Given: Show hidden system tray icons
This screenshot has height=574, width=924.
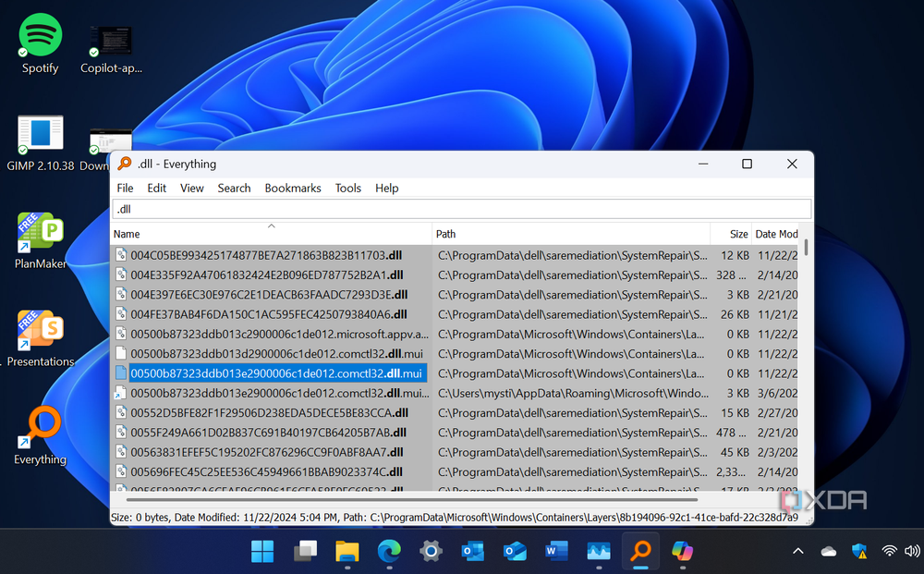Looking at the screenshot, I should coord(798,552).
